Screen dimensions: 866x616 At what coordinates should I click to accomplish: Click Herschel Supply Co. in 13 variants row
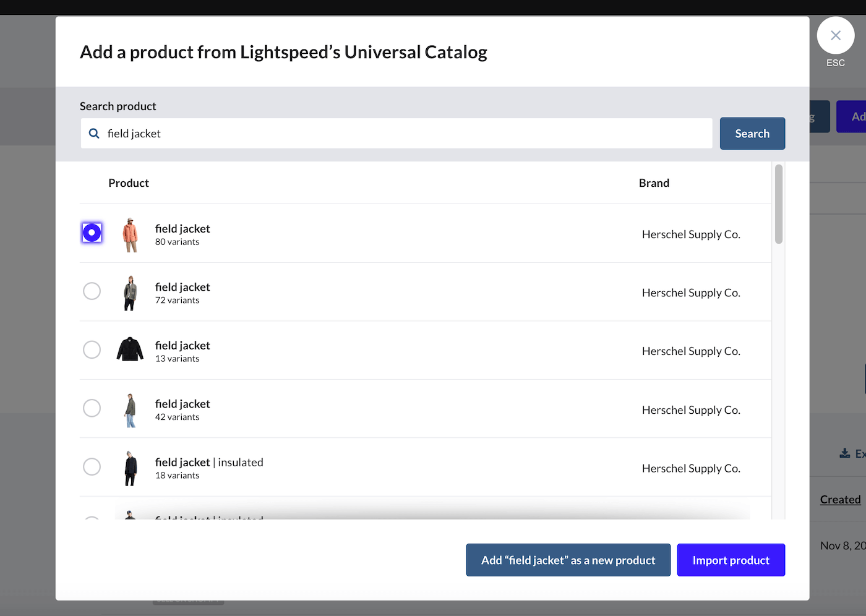691,351
